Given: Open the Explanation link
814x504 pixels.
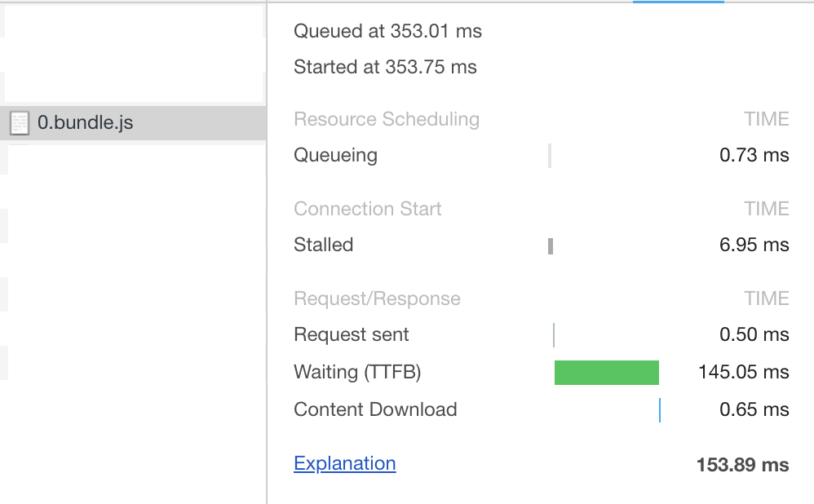Looking at the screenshot, I should 344,462.
